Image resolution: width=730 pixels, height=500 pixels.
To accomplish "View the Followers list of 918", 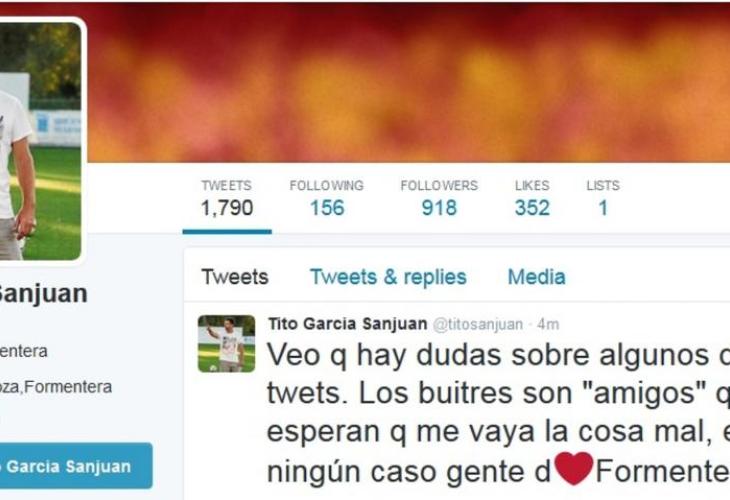I will click(439, 198).
